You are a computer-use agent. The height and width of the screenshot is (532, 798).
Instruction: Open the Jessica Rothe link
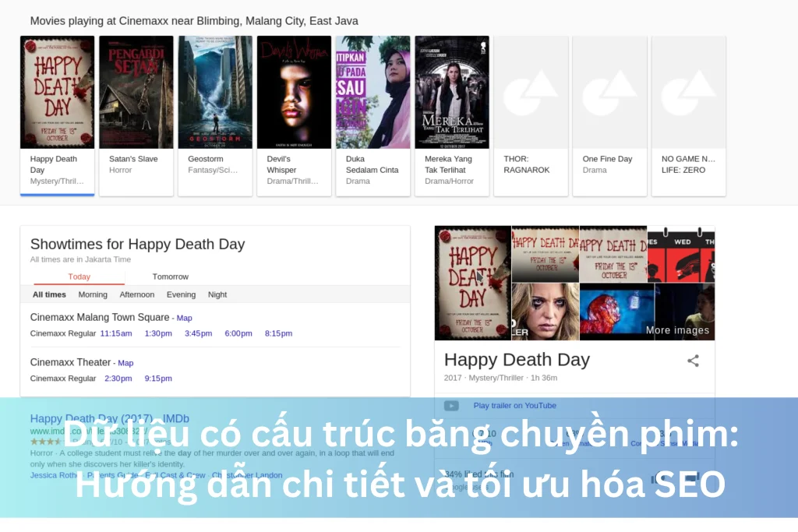pyautogui.click(x=54, y=475)
